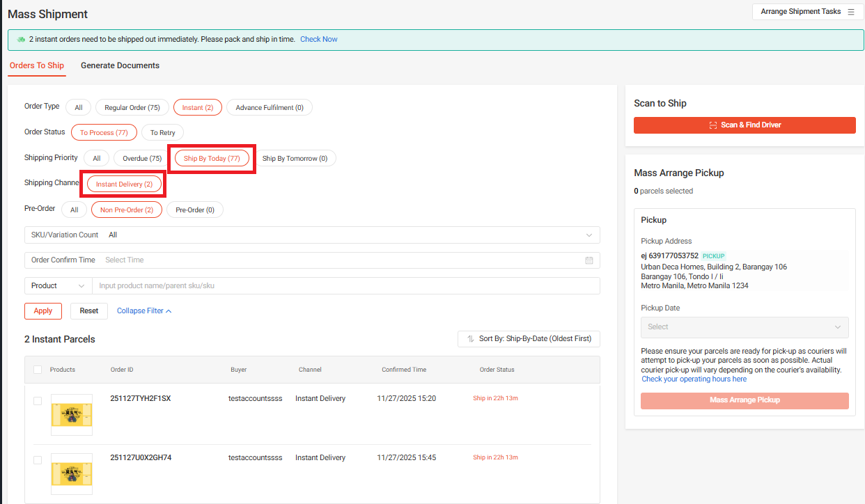Choose the All pre-order filter

[x=74, y=210]
